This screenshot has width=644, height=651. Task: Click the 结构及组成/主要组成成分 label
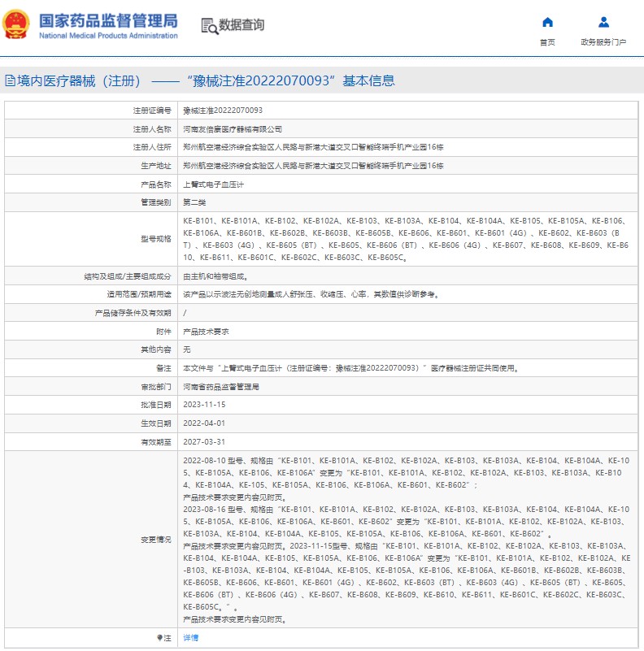[x=128, y=276]
